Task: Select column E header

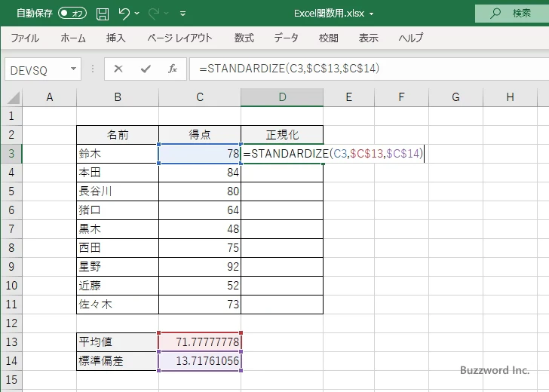Action: 348,97
